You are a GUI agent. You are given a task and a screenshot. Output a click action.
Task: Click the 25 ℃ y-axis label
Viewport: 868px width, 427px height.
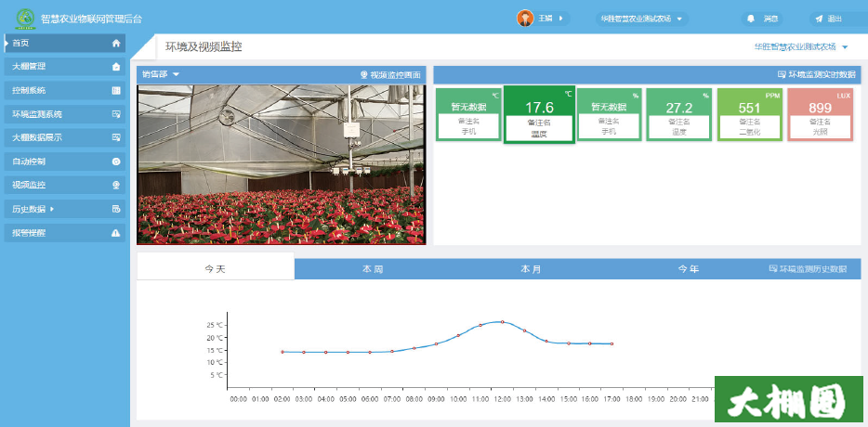point(215,325)
